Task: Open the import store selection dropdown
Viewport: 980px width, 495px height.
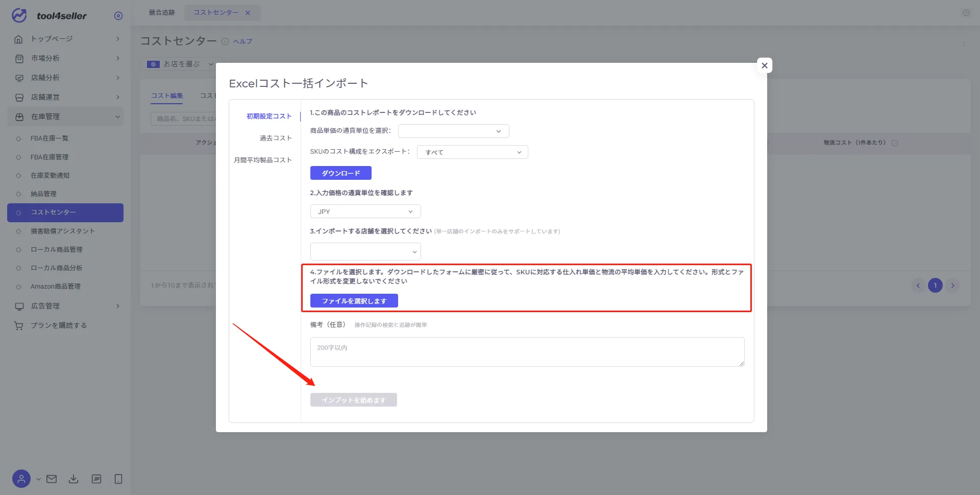Action: (x=365, y=252)
